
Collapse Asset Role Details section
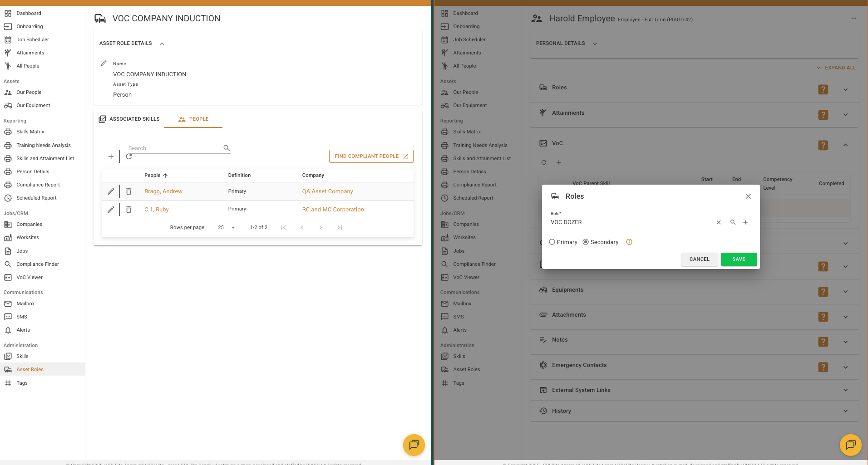(x=162, y=44)
